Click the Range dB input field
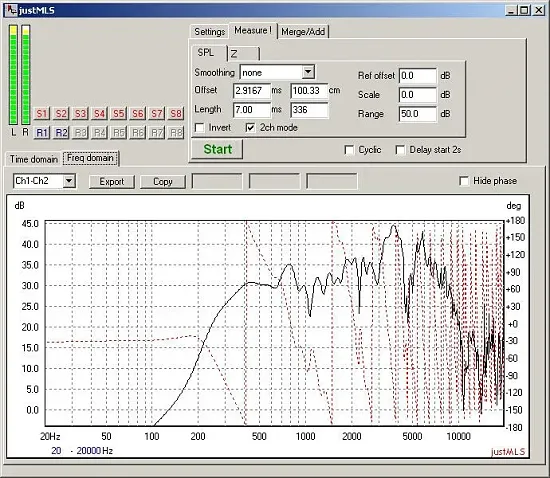The height and width of the screenshot is (478, 550). pos(418,114)
